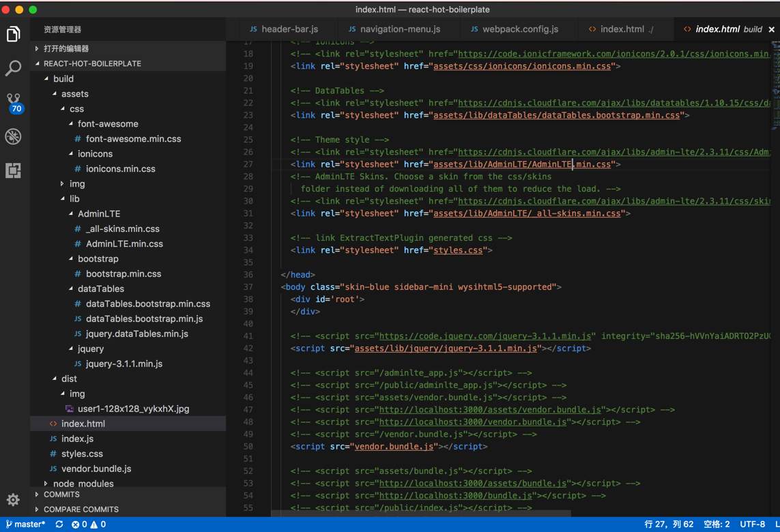780x532 pixels.
Task: Close the index.html build tab
Action: coord(772,29)
